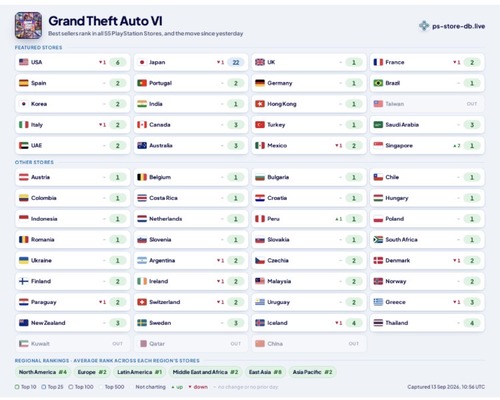Select the Brazil flag icon
Viewport: 500px width, 400px height.
pyautogui.click(x=378, y=83)
